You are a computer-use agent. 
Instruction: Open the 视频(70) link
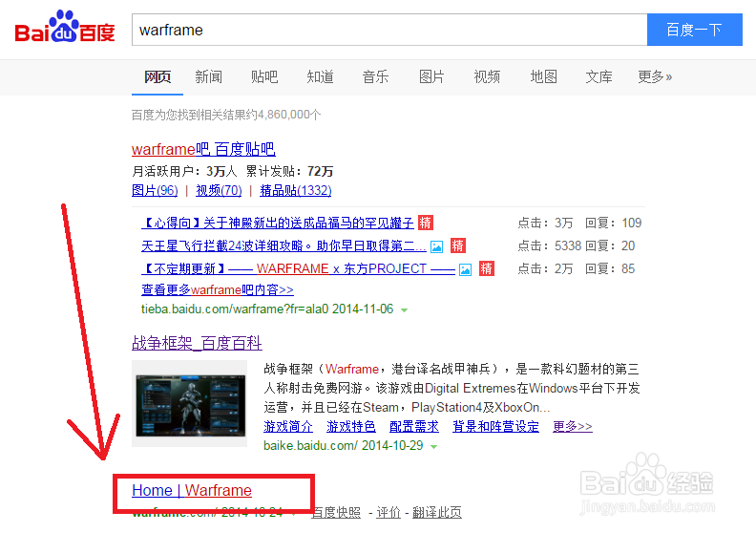[x=219, y=190]
